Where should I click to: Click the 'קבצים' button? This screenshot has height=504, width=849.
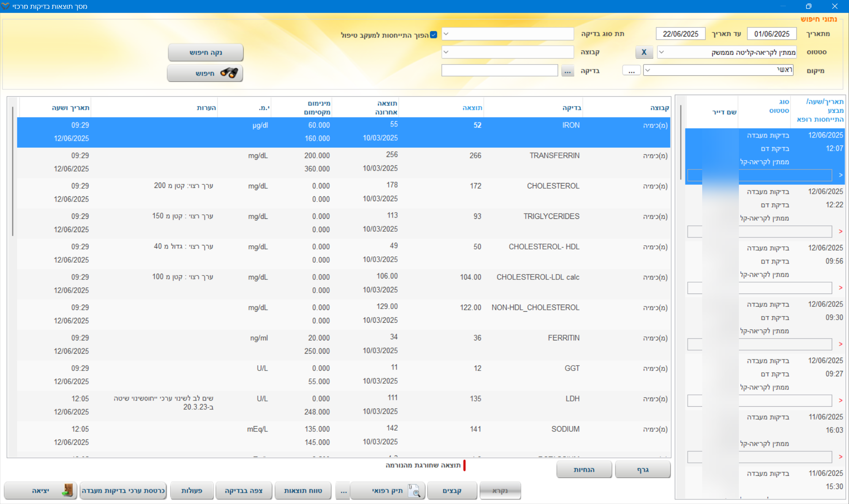click(452, 491)
